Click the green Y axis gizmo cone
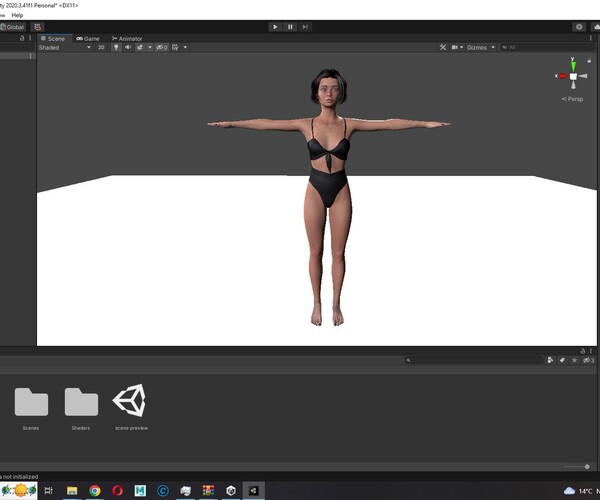 [x=573, y=65]
